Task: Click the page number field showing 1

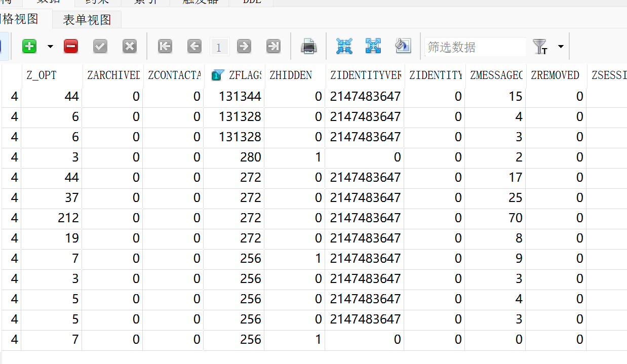Action: pyautogui.click(x=219, y=47)
